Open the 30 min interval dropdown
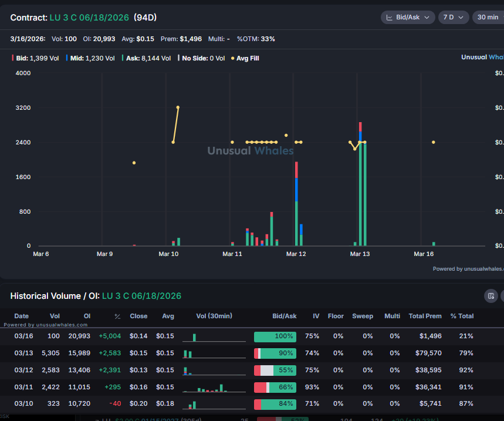Viewport: 504px width, 421px height. (x=488, y=18)
